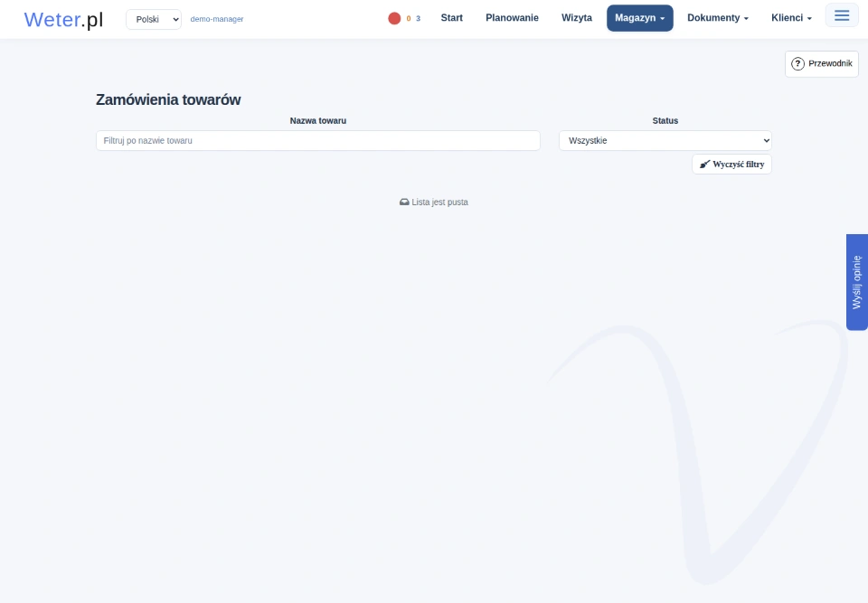Go to the Start page
The width and height of the screenshot is (868, 603).
[x=452, y=18]
